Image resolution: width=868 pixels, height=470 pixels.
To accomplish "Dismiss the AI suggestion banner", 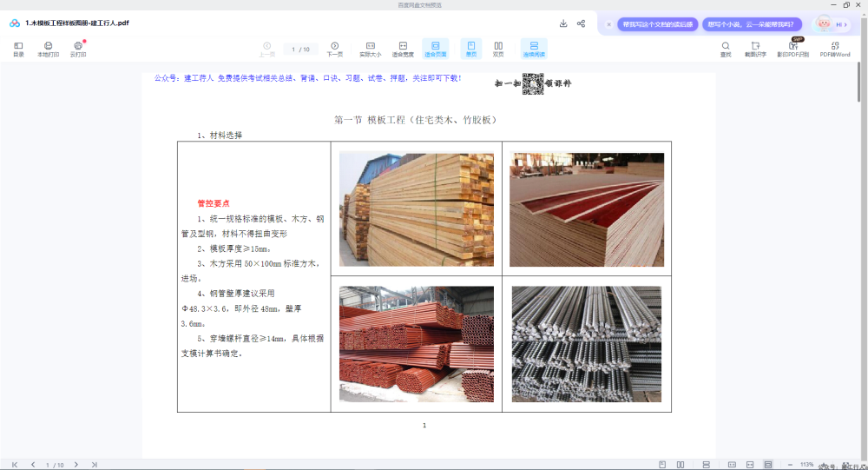I will [609, 24].
